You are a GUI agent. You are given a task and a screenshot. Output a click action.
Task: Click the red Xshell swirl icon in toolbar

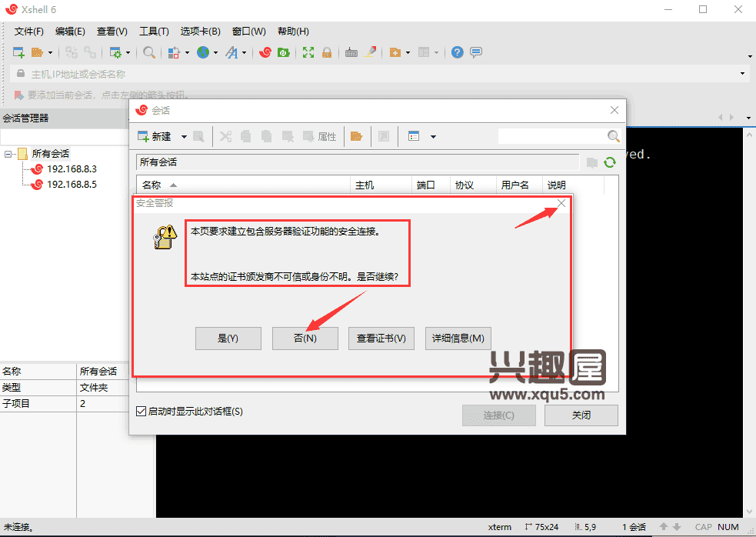(265, 52)
